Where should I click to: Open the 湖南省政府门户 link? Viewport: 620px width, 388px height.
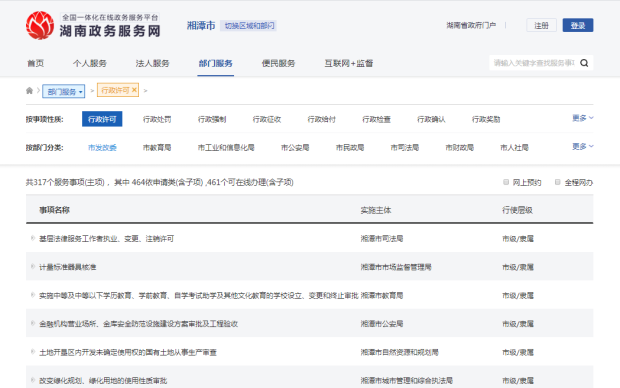pos(471,25)
